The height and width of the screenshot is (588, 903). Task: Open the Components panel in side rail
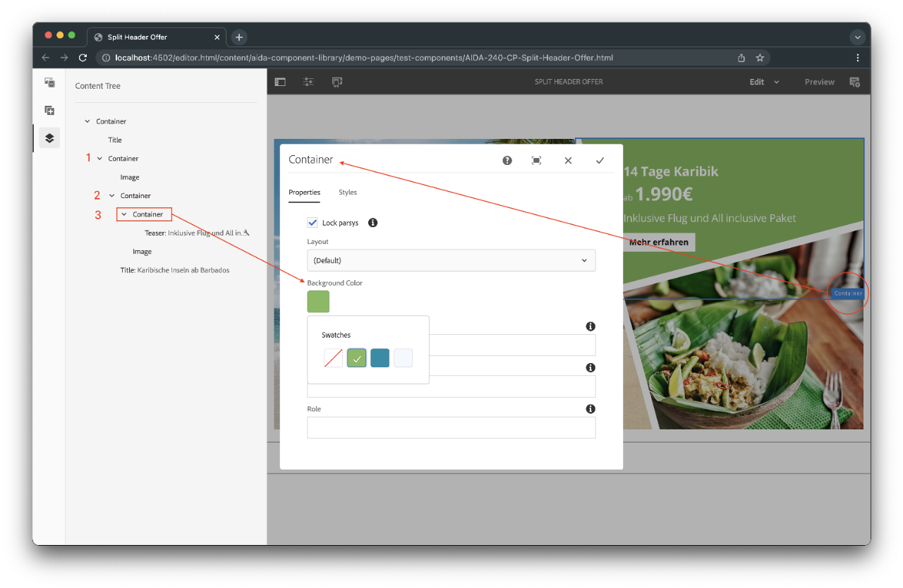coord(49,110)
